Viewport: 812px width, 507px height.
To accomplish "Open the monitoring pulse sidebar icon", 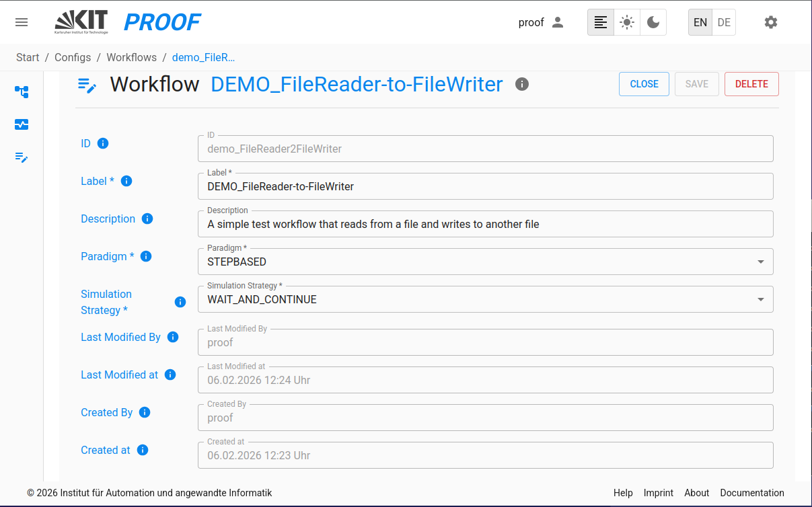I will [x=22, y=124].
